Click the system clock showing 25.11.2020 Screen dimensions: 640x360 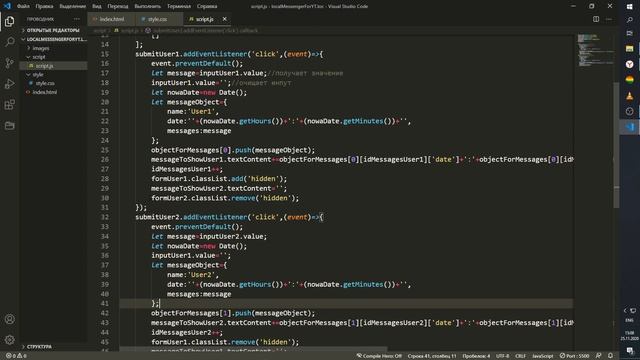coord(629,336)
